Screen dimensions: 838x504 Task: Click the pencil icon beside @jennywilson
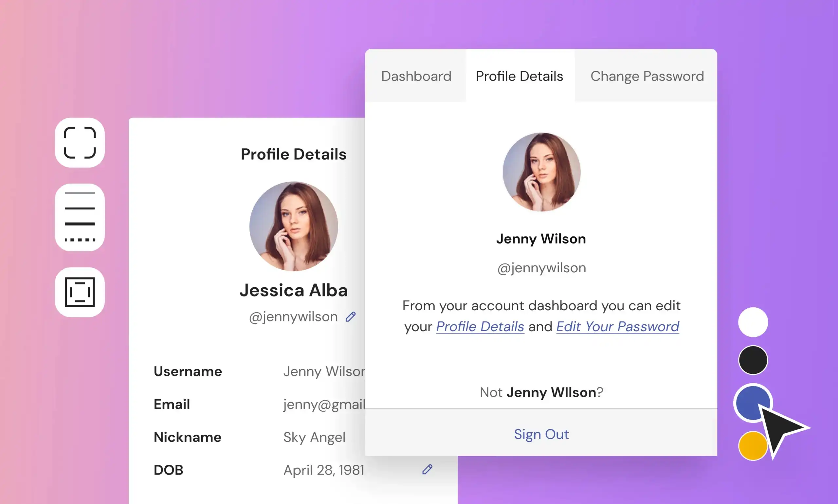pyautogui.click(x=350, y=317)
